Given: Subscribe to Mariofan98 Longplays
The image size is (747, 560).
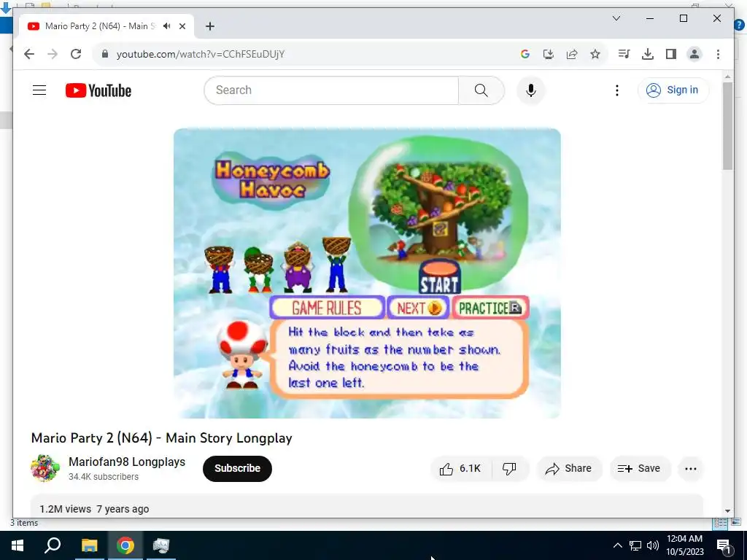Looking at the screenshot, I should coord(237,469).
